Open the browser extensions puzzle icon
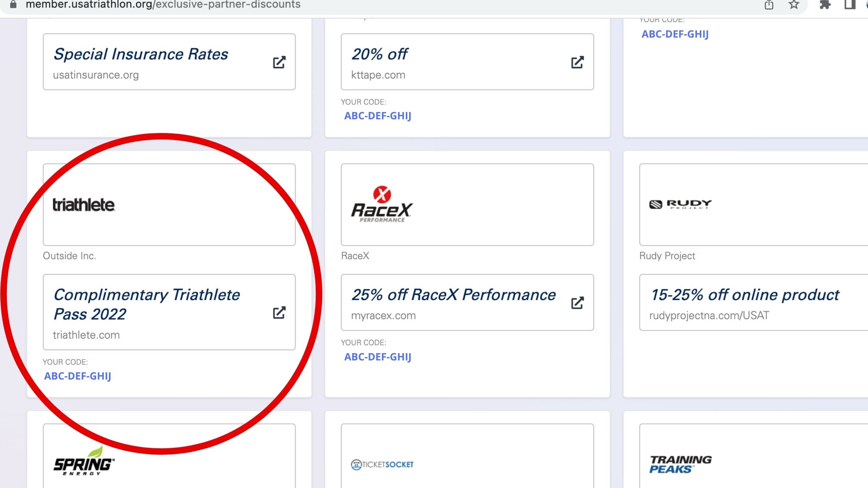The image size is (868, 488). click(825, 5)
